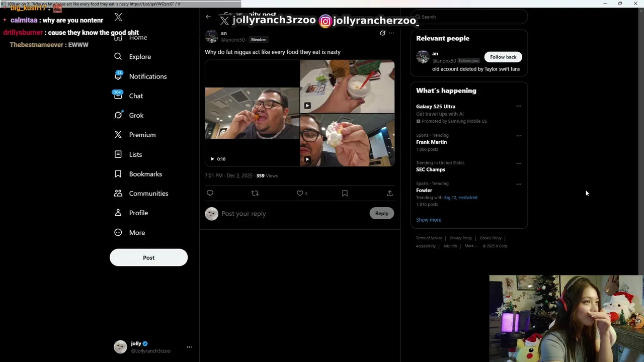
Task: Open the jolly account switcher three dots
Action: 189,347
